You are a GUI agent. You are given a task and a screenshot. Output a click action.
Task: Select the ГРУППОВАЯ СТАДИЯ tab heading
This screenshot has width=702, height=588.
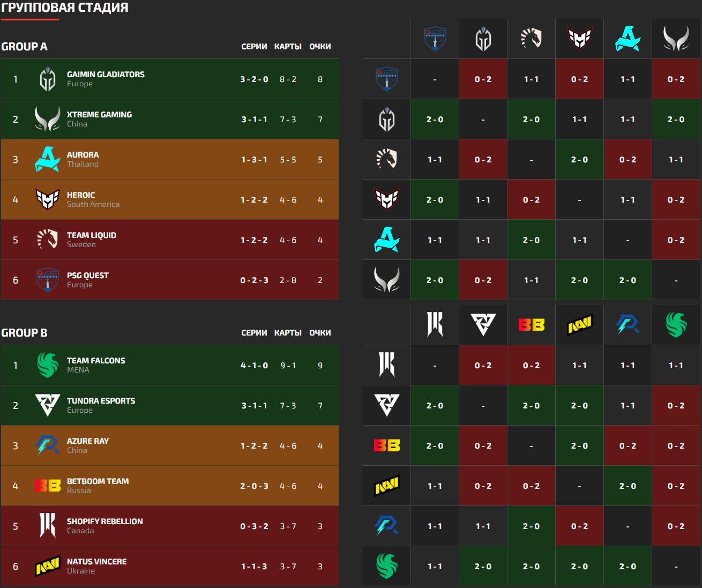pos(65,8)
